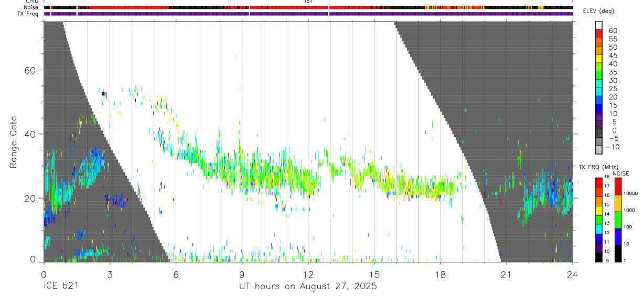This screenshot has width=644, height=297.
Task: Select the orange NOISE swatch between 1000 and 10000
Action: [x=618, y=202]
